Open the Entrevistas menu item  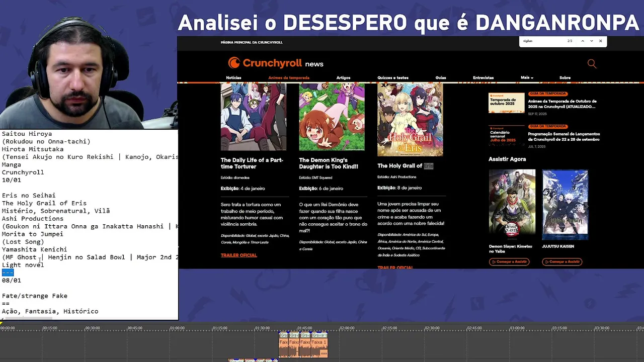(x=483, y=78)
